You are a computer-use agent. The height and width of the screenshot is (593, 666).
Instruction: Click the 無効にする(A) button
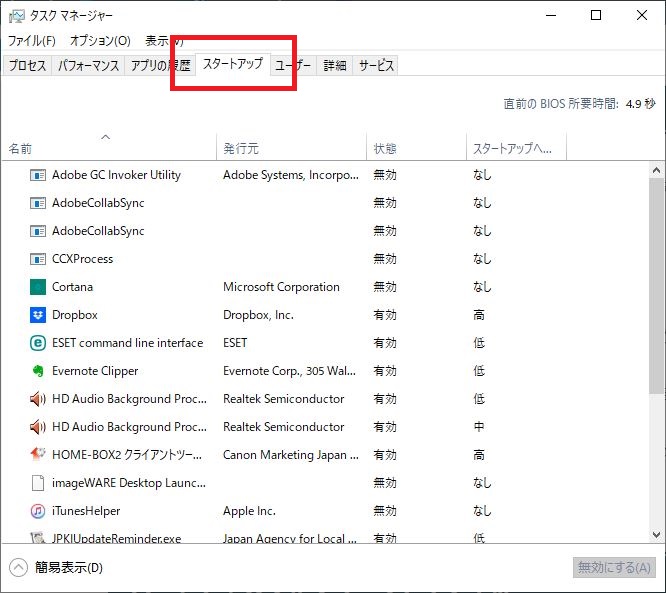click(614, 568)
